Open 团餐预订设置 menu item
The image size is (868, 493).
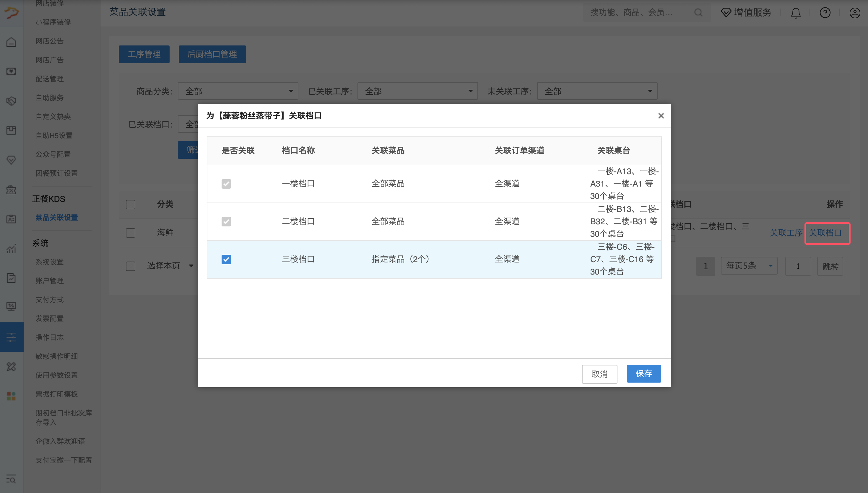[57, 173]
